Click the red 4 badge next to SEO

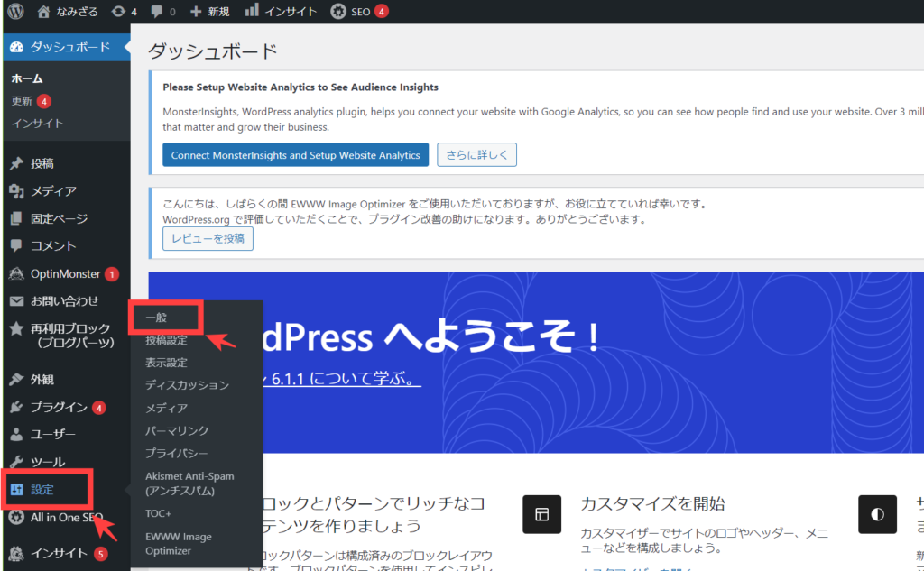point(382,11)
